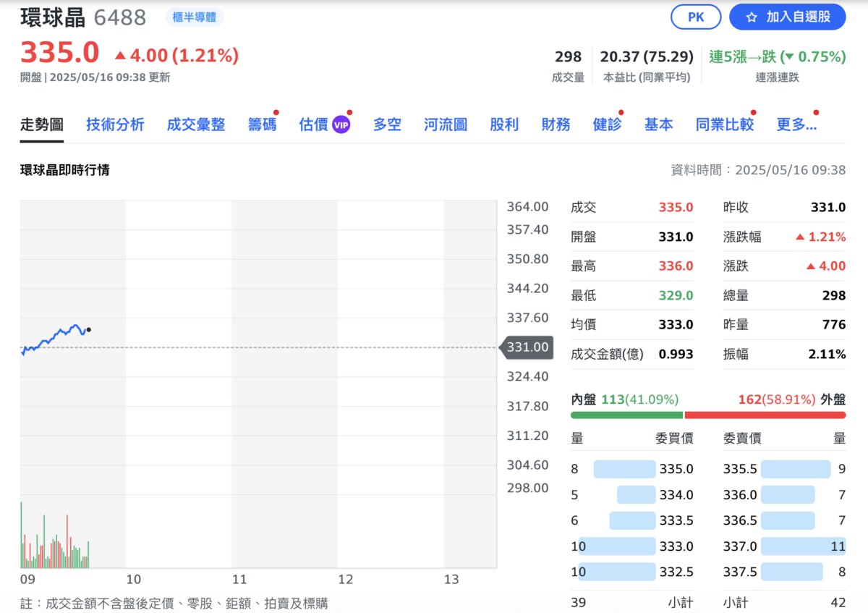Click the 櫃半導體 category tag
868x613 pixels.
coord(194,17)
